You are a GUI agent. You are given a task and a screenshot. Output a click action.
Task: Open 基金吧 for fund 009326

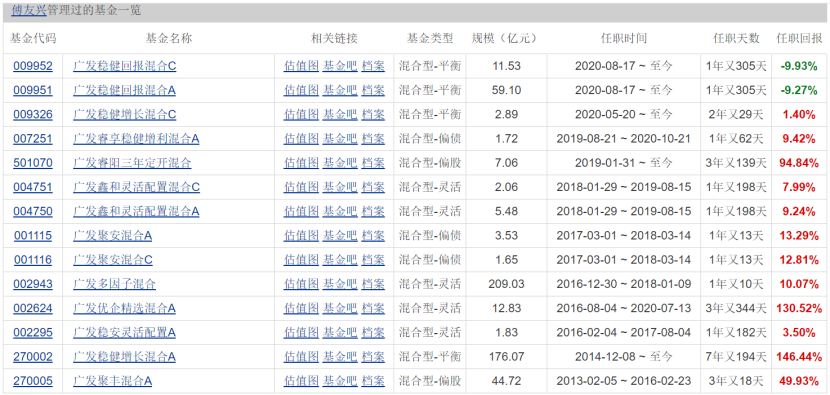click(340, 114)
